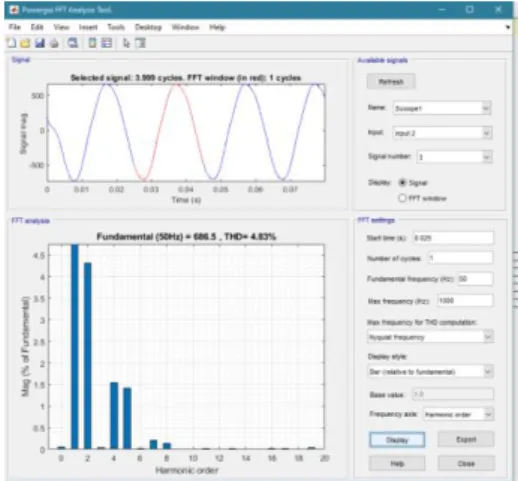This screenshot has width=518, height=481.
Task: Open the Insert menu
Action: click(x=88, y=27)
